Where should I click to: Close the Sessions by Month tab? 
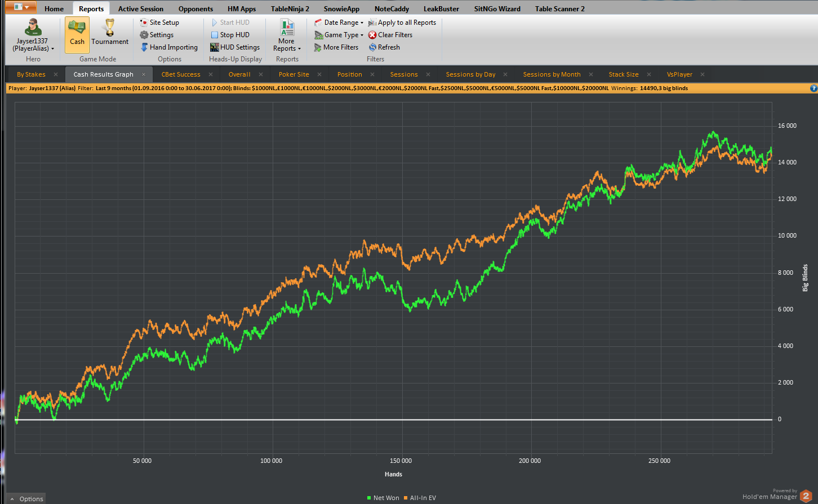(591, 74)
